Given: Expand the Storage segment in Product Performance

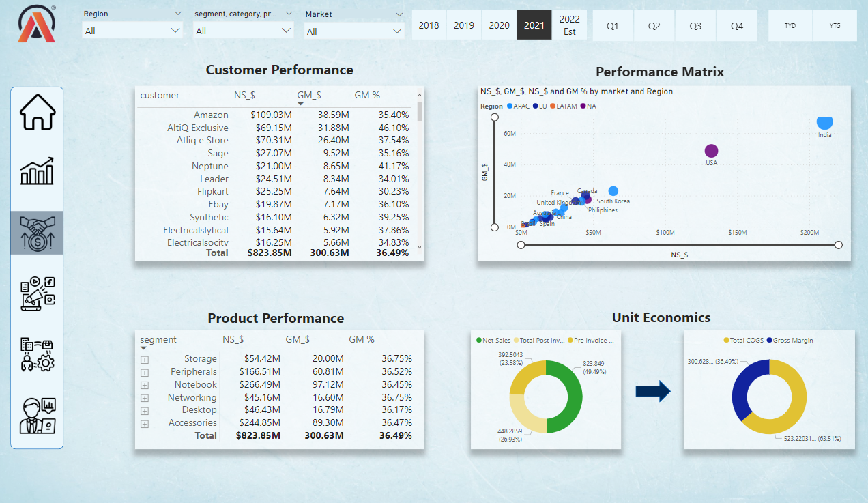Looking at the screenshot, I should [144, 358].
